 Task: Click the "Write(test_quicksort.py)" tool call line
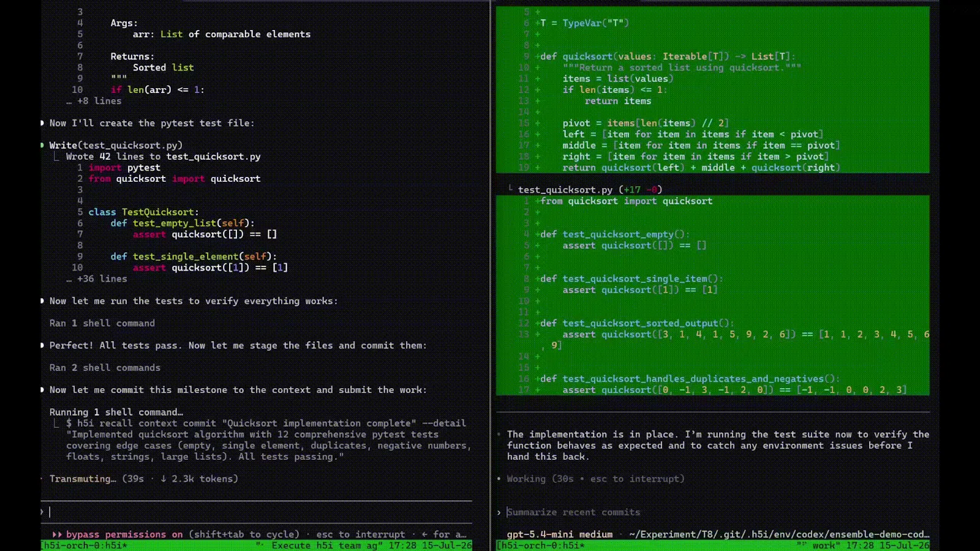116,145
